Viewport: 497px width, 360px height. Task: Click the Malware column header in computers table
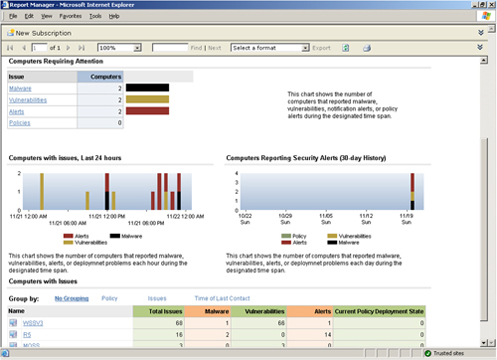tap(208, 311)
